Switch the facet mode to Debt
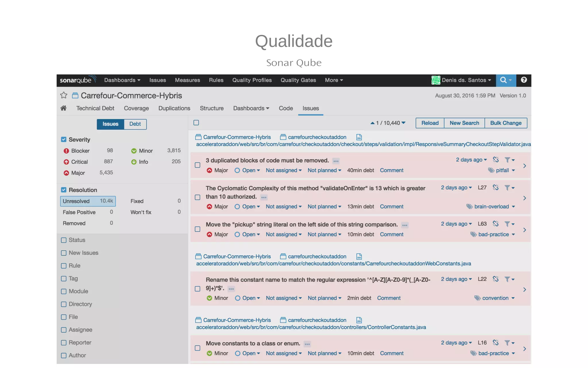Screen dimensions: 588x368 point(135,124)
